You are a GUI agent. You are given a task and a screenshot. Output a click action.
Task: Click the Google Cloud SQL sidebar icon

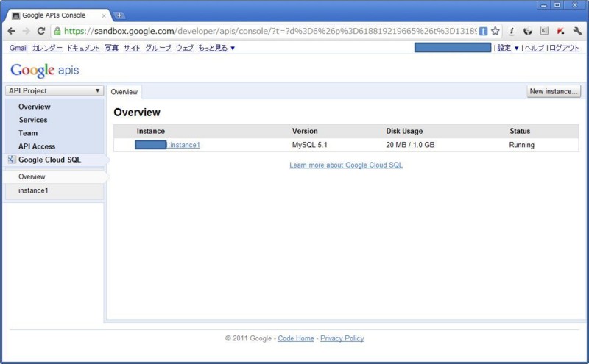[x=12, y=160]
